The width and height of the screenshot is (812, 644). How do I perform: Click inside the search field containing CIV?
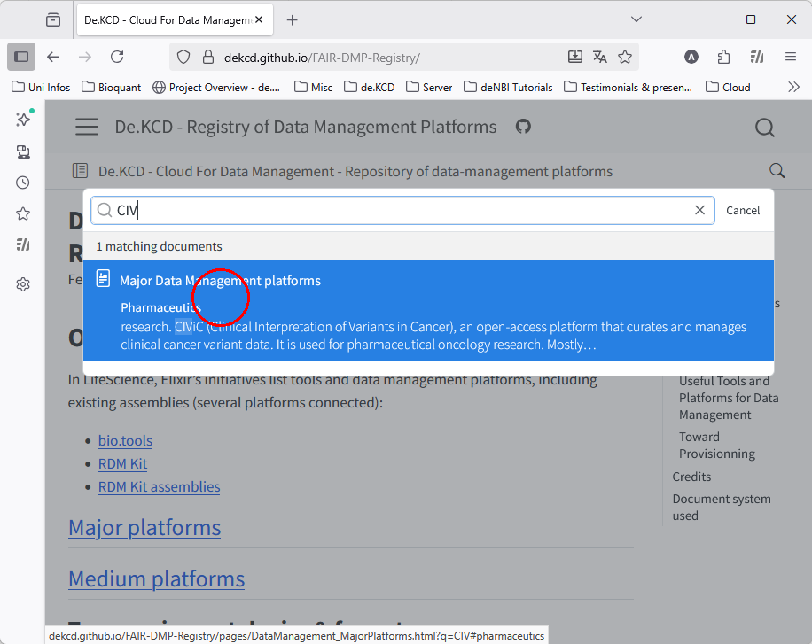click(355, 210)
